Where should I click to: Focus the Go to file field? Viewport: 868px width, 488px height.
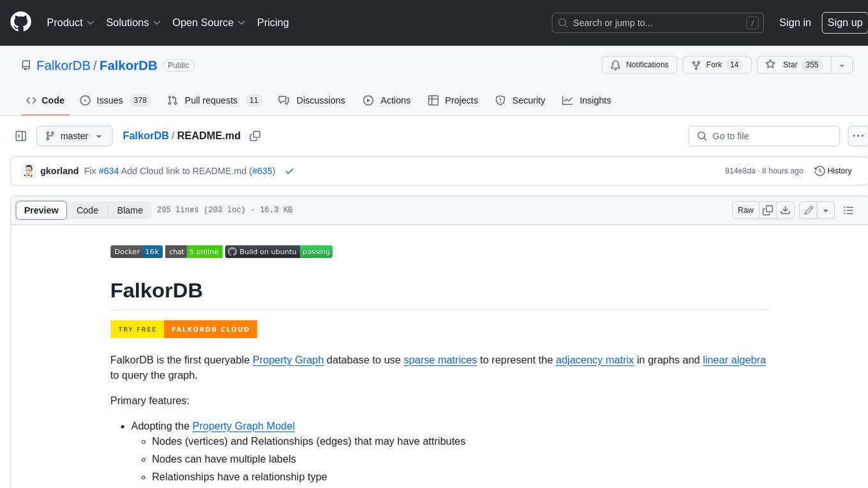[764, 136]
